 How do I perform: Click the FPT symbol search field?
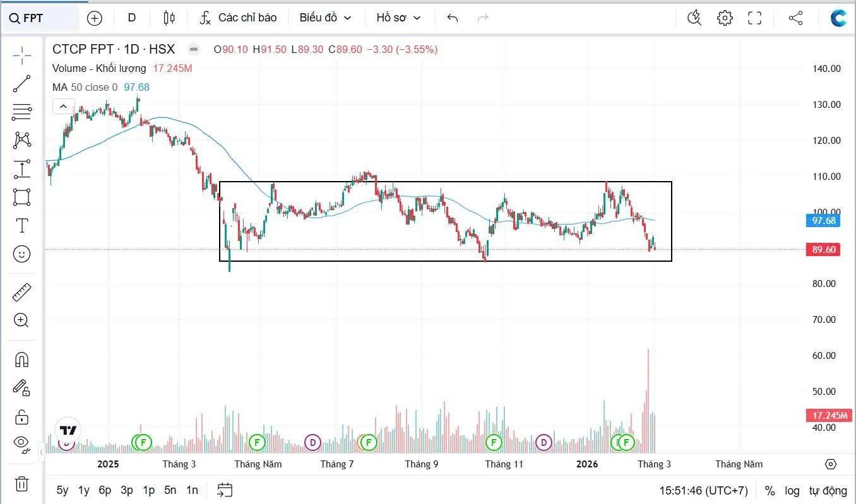coord(42,18)
